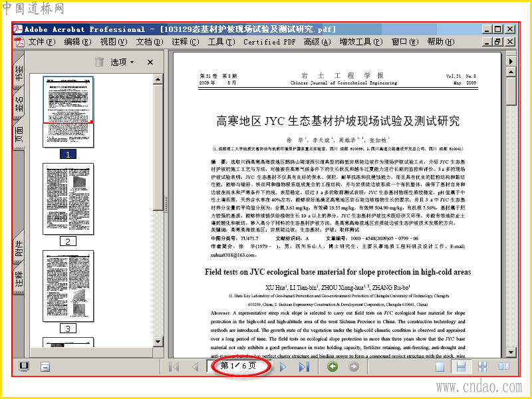Screen dimensions: 532x399
Task: Switch to the 书签 bookmarks tab
Action: 19,72
